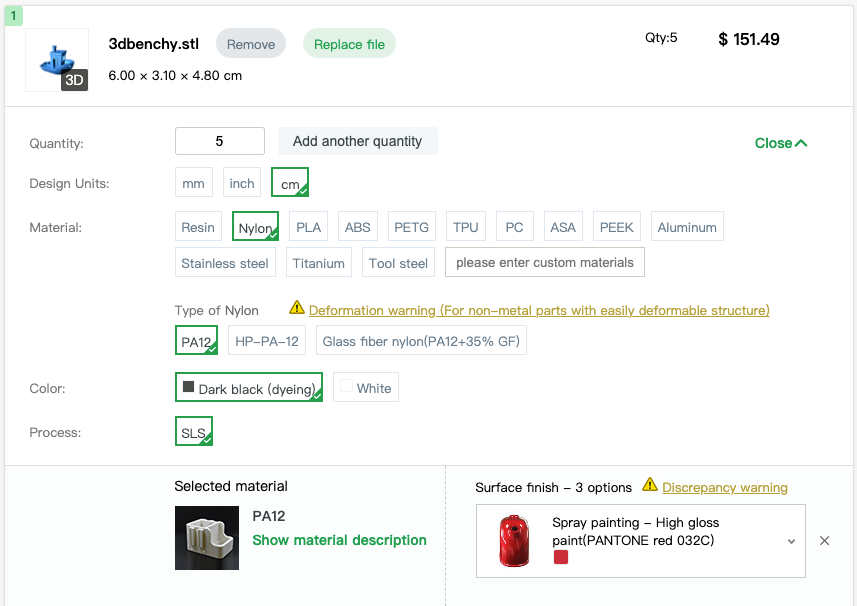Choose Resin as the material

[198, 226]
